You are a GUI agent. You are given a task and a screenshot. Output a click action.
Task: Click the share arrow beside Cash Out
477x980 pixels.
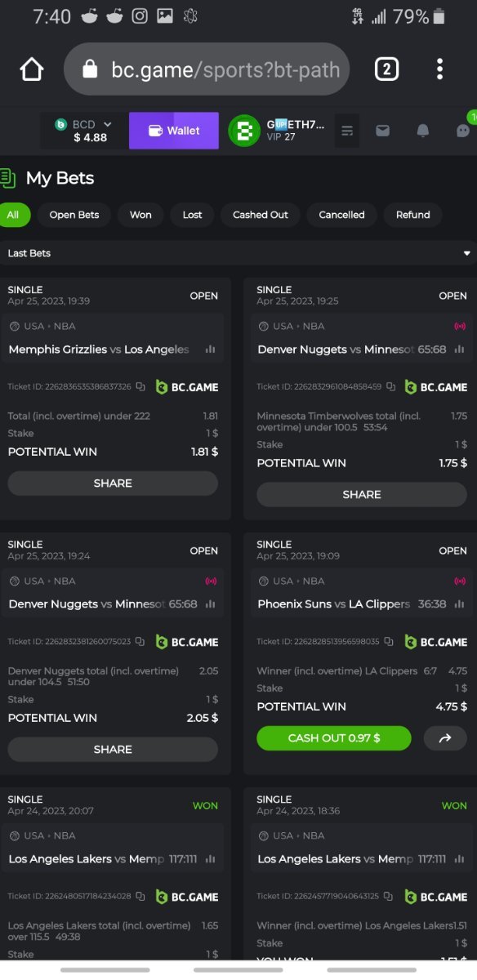pos(445,738)
